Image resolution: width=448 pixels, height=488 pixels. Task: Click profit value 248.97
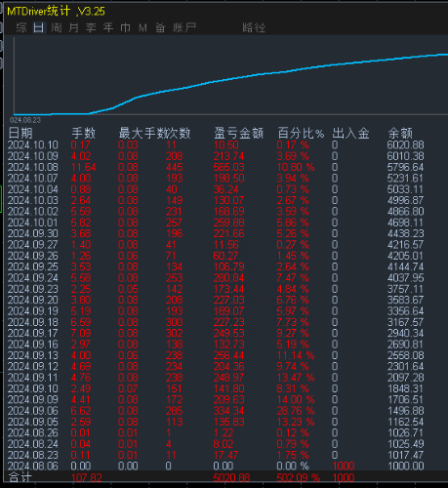click(x=229, y=378)
